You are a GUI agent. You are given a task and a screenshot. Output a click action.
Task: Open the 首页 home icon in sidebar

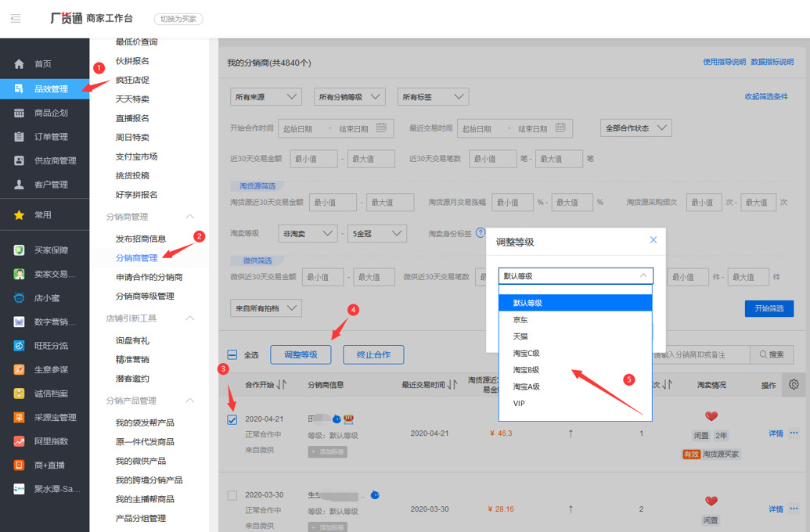click(19, 64)
